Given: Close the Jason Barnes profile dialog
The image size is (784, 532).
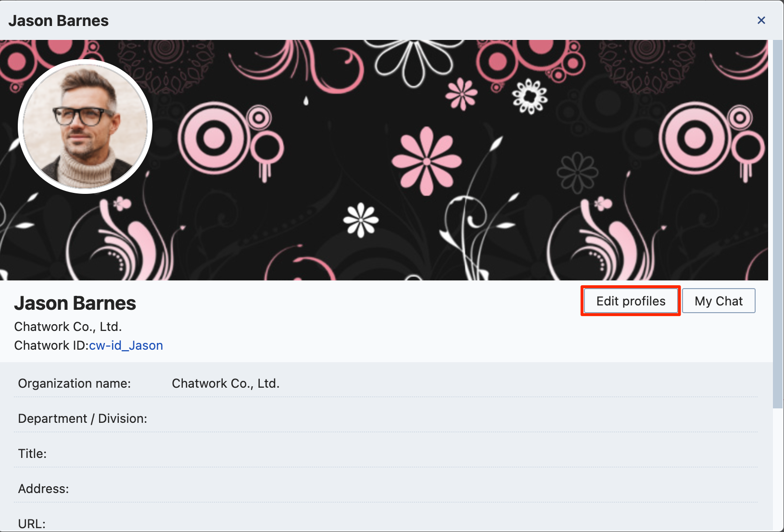Looking at the screenshot, I should click(x=761, y=20).
